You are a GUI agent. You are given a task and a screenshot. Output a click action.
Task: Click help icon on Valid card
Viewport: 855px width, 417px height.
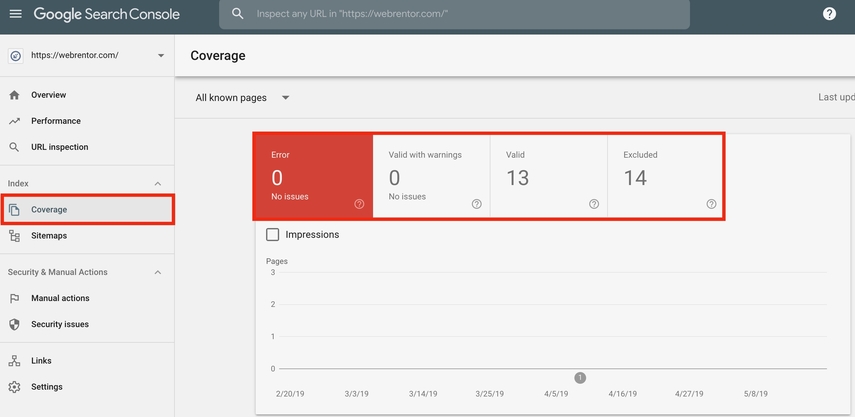click(594, 204)
